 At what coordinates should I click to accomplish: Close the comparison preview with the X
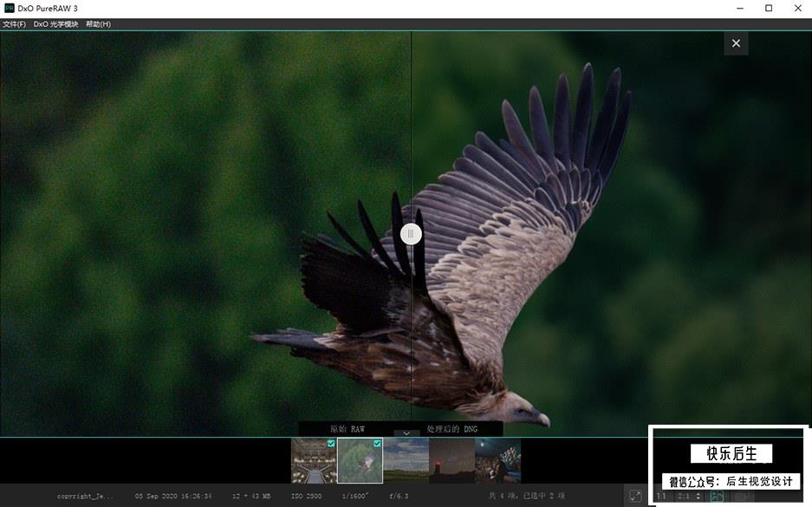pos(736,43)
